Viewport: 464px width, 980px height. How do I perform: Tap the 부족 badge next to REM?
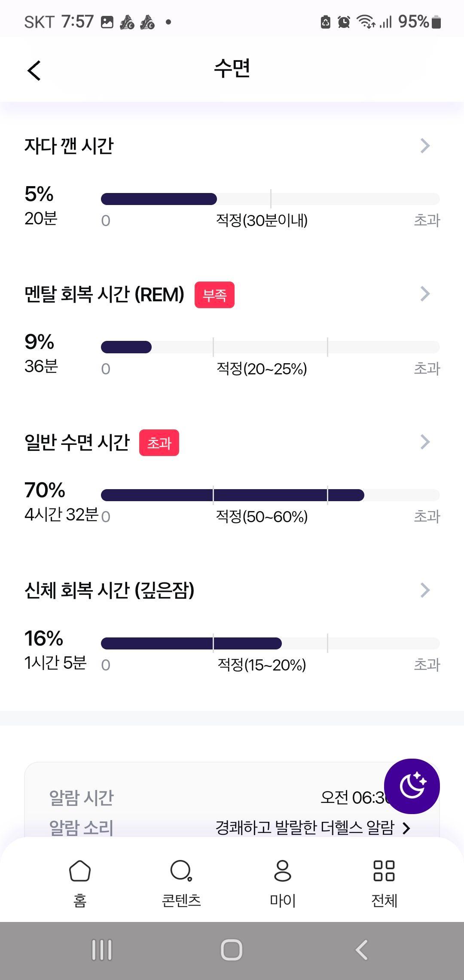[x=214, y=295]
